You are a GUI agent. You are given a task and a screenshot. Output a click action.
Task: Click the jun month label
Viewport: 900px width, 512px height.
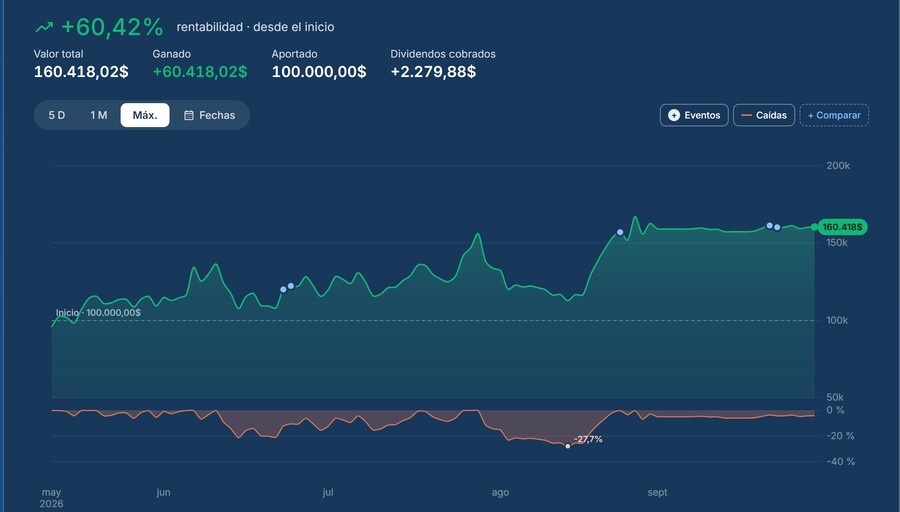[x=163, y=492]
